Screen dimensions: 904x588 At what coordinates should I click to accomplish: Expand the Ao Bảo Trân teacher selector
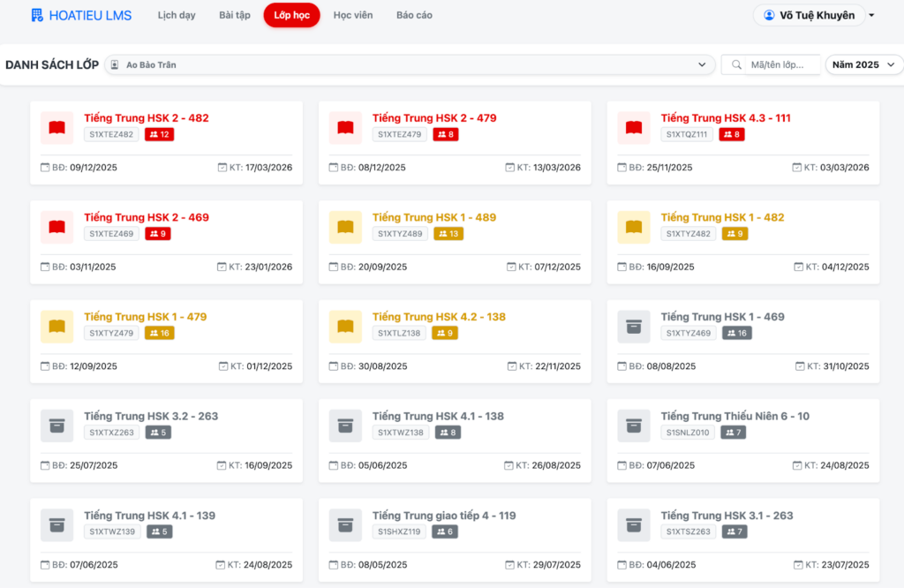411,64
